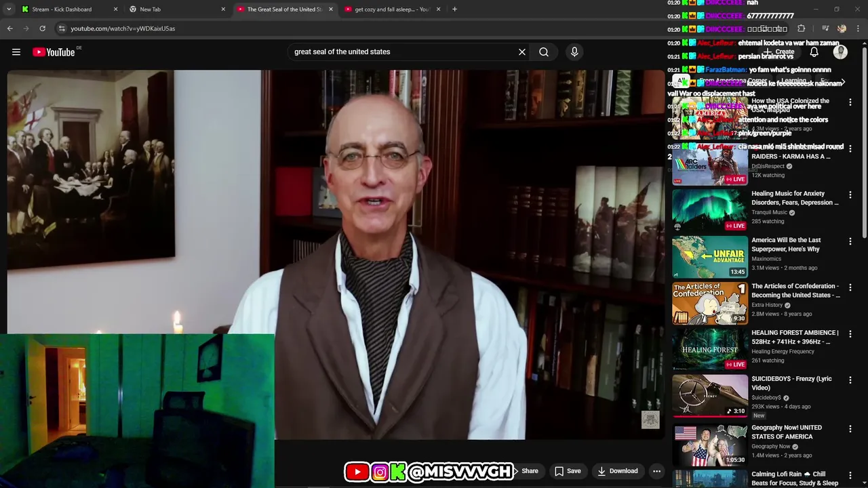
Task: Open the HEALING FOREST live thumbnail
Action: (x=710, y=349)
